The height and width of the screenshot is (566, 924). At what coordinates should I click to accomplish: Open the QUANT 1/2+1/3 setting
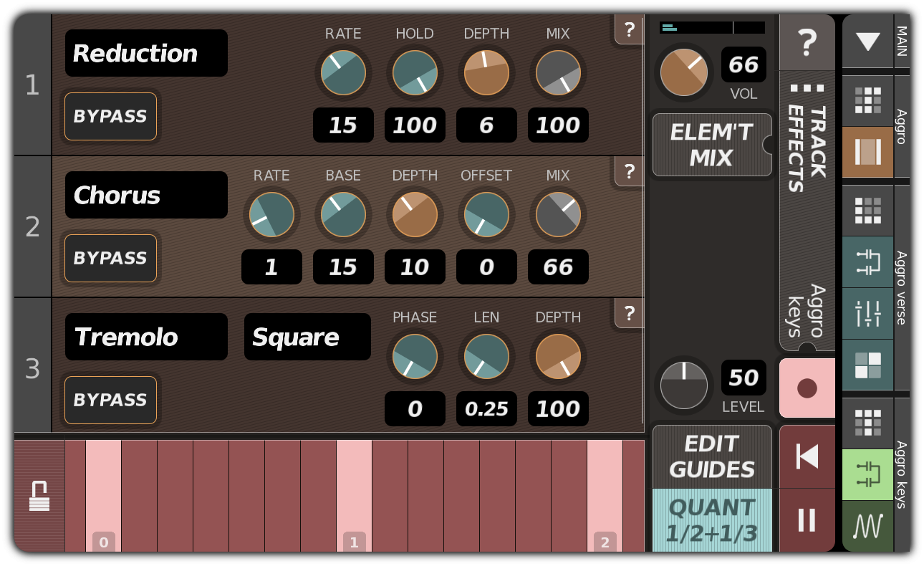pos(711,517)
